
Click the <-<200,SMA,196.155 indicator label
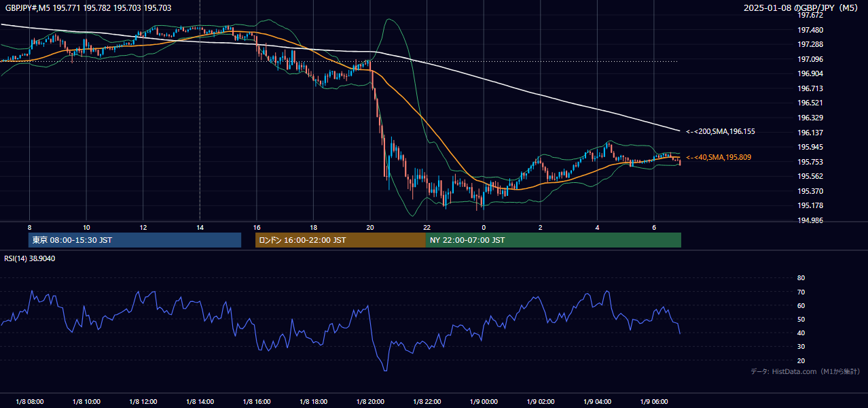(x=721, y=132)
